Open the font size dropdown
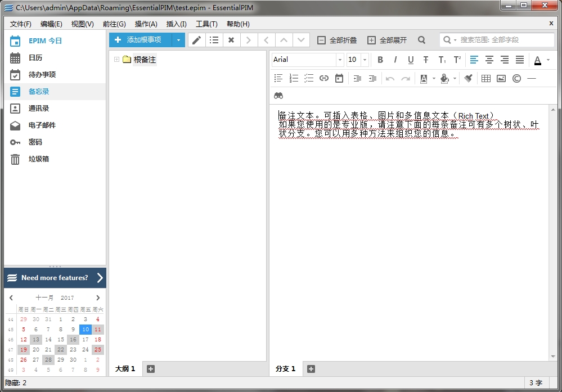The width and height of the screenshot is (562, 392). (x=365, y=60)
